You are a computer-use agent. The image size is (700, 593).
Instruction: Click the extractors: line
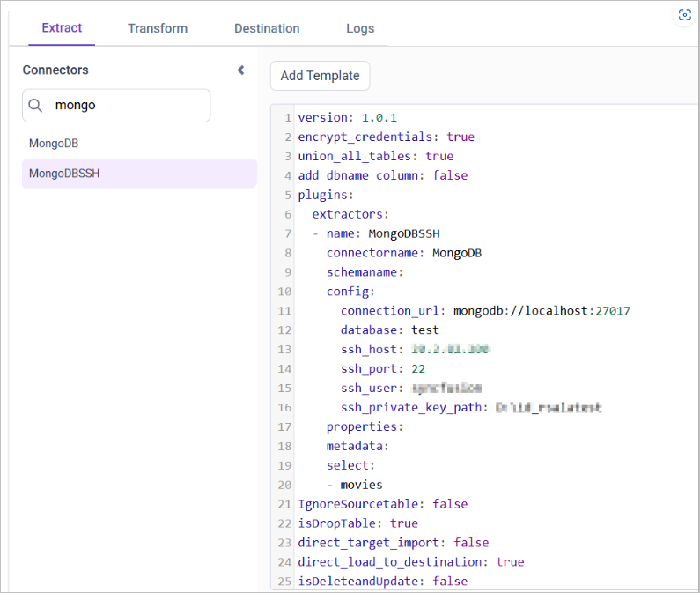(350, 214)
